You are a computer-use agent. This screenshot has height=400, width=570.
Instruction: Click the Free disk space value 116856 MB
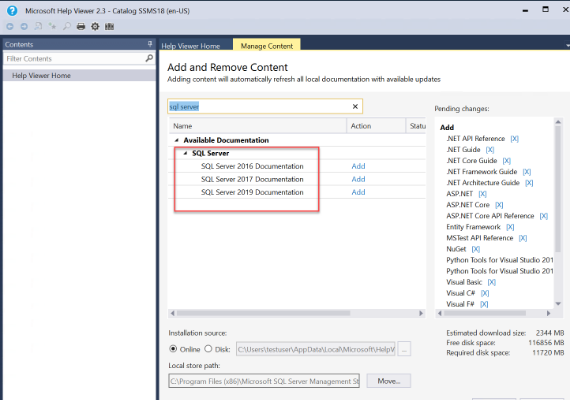tap(546, 343)
